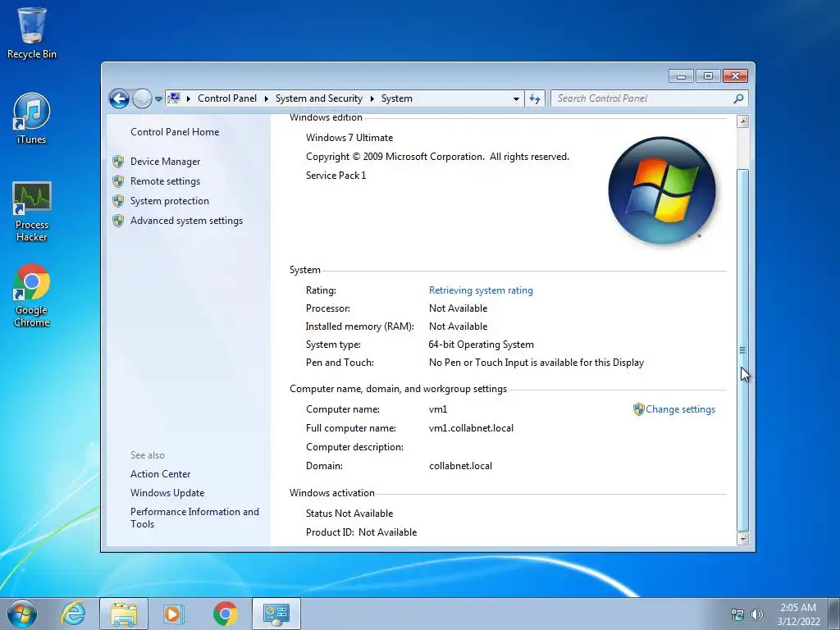Click the Windows Start orb
This screenshot has height=630, width=840.
(x=22, y=614)
